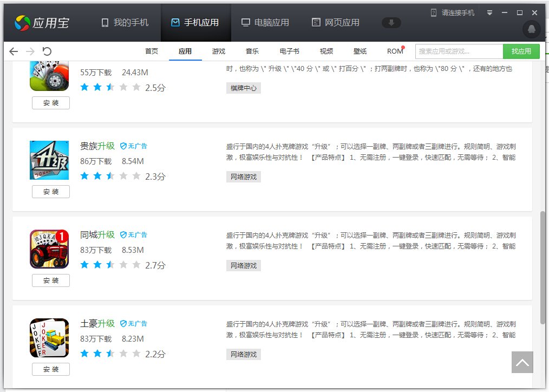The height and width of the screenshot is (392, 549).
Task: Click the app search input field
Action: [459, 51]
